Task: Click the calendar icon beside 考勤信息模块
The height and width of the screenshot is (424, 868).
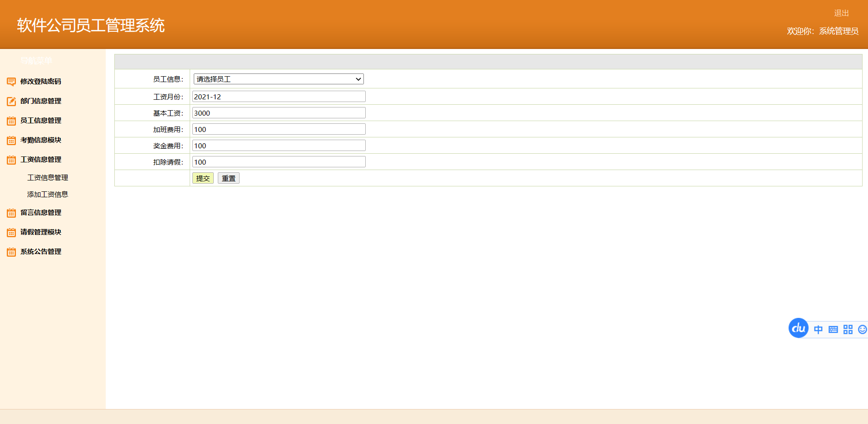Action: pyautogui.click(x=11, y=140)
